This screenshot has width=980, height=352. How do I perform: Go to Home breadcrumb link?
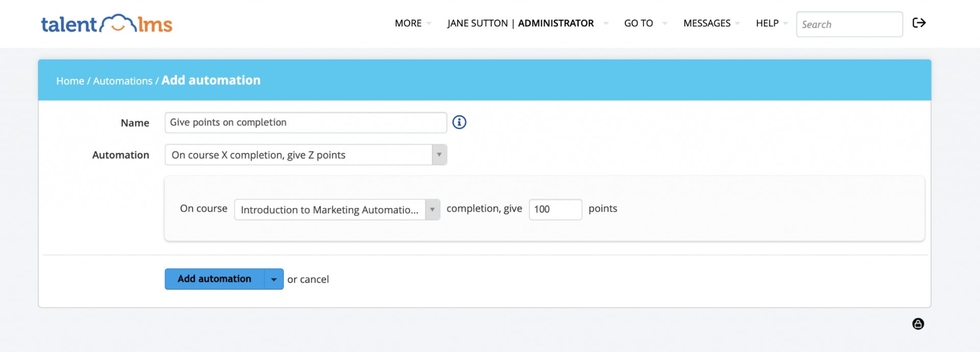(70, 81)
